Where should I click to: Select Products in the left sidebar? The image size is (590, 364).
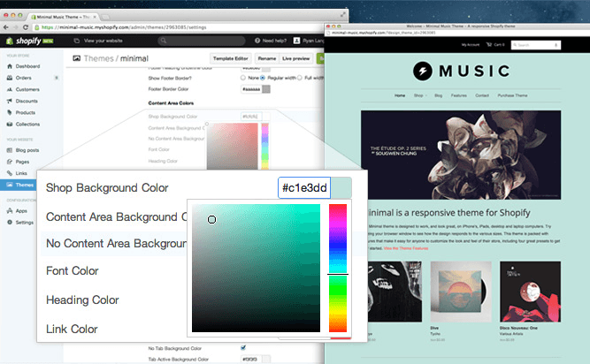coord(26,112)
